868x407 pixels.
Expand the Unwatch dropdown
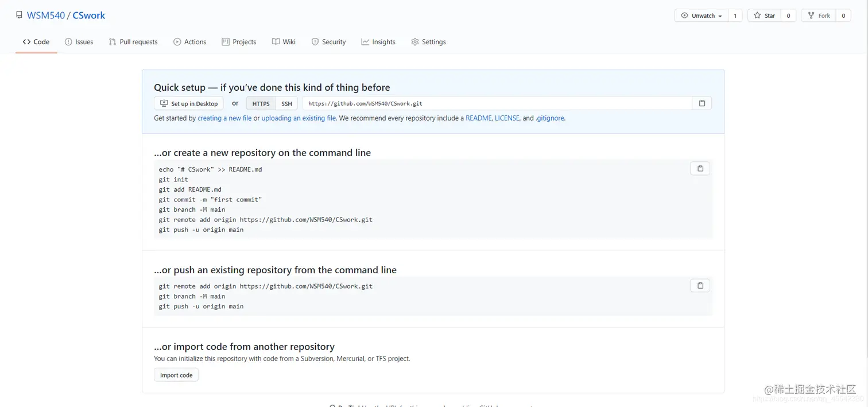coord(702,15)
